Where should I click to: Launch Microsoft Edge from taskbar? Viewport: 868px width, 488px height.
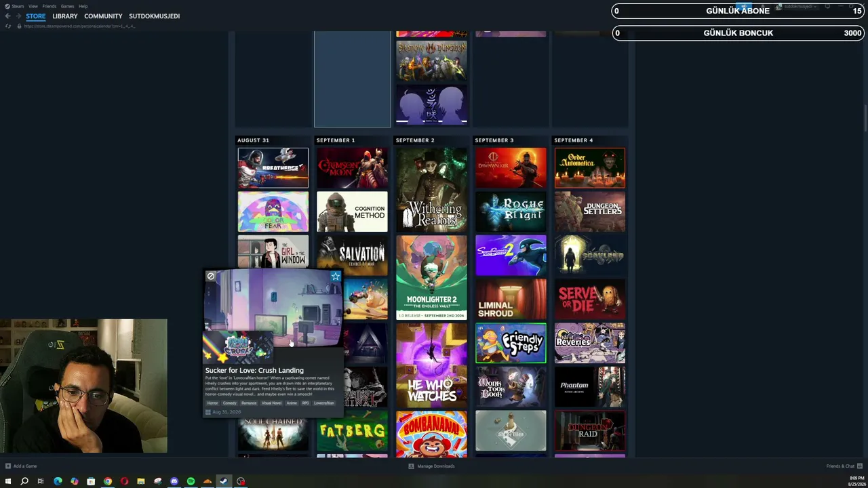(x=58, y=481)
